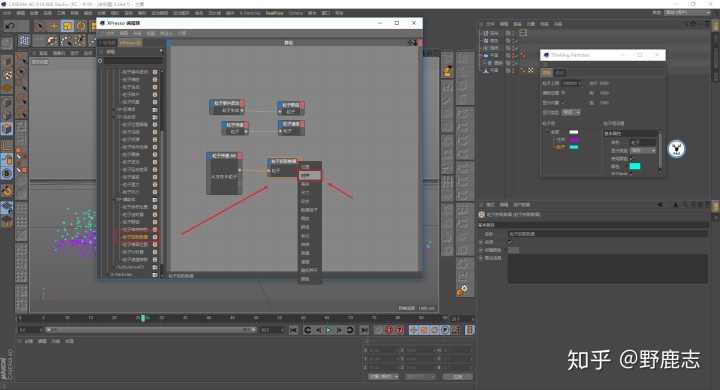Image resolution: width=720 pixels, height=390 pixels.
Task: Switch to XPresso 池 tab
Action: tap(130, 43)
